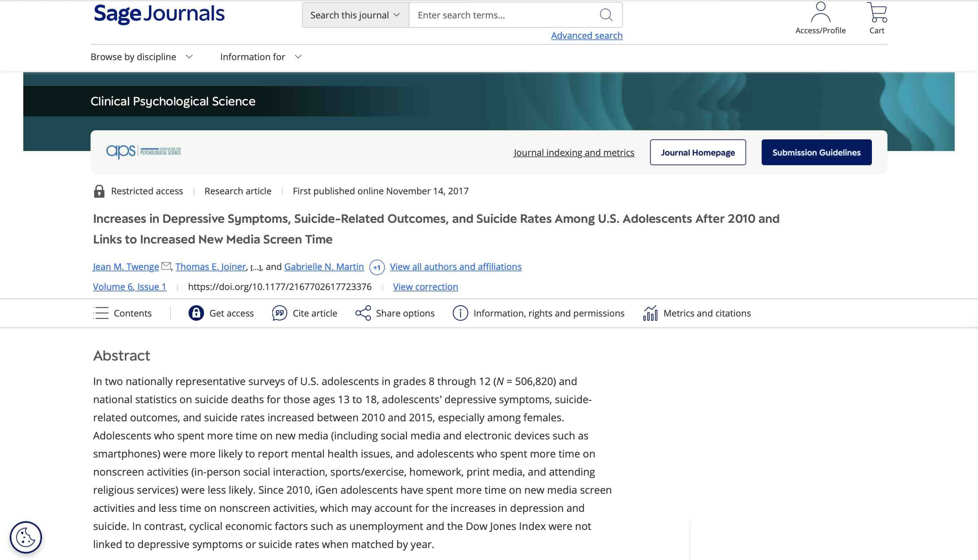Open Volume 6, Issue 1
Screen dimensions: 978x560
pos(130,286)
